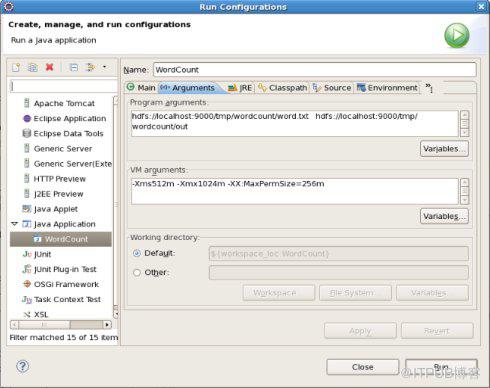490x388 pixels.
Task: Delete selected configuration with red X icon
Action: (x=50, y=67)
